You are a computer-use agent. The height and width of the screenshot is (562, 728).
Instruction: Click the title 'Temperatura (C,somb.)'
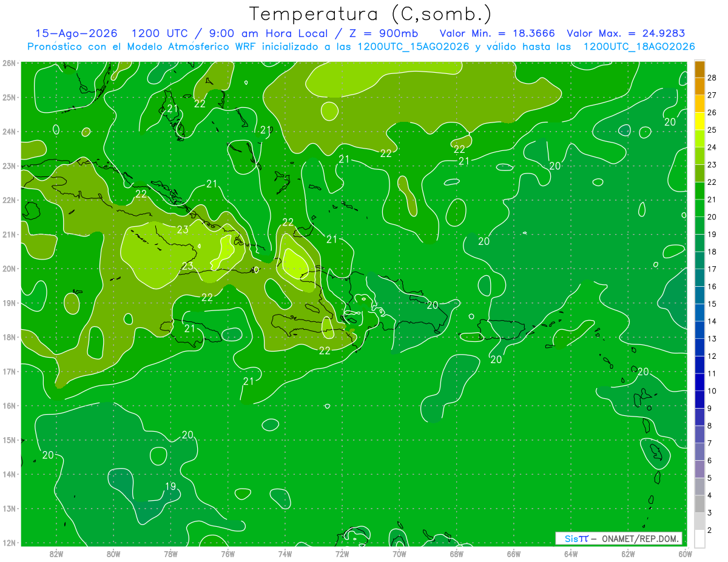(x=370, y=15)
